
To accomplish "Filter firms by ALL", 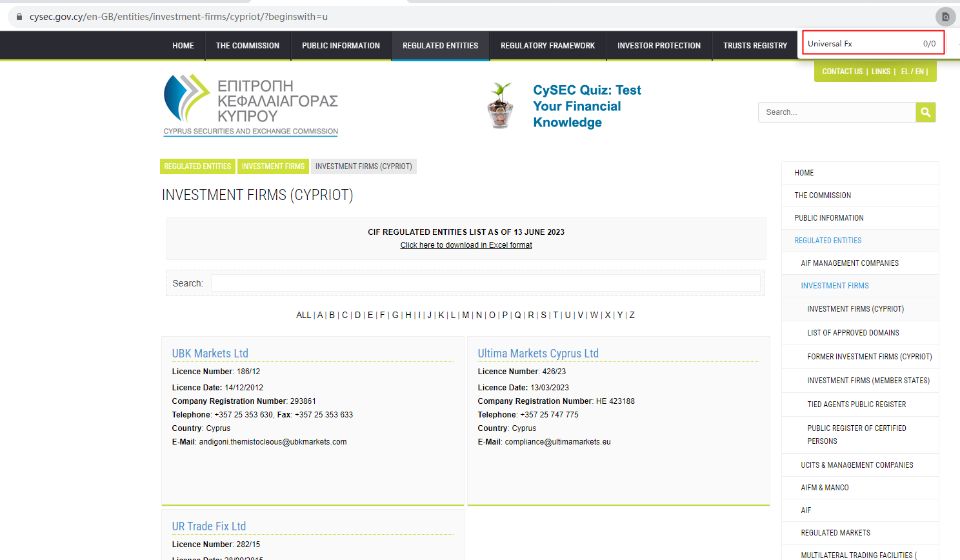I will pyautogui.click(x=303, y=315).
